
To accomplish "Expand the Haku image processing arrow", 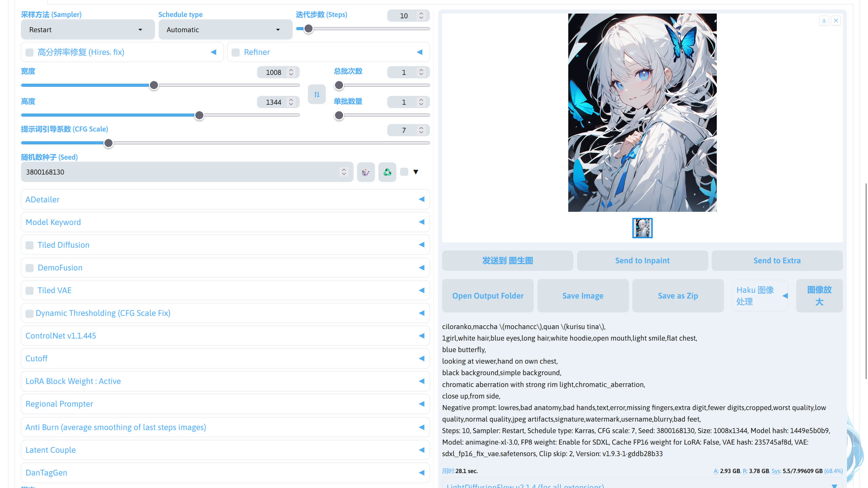I will point(785,296).
